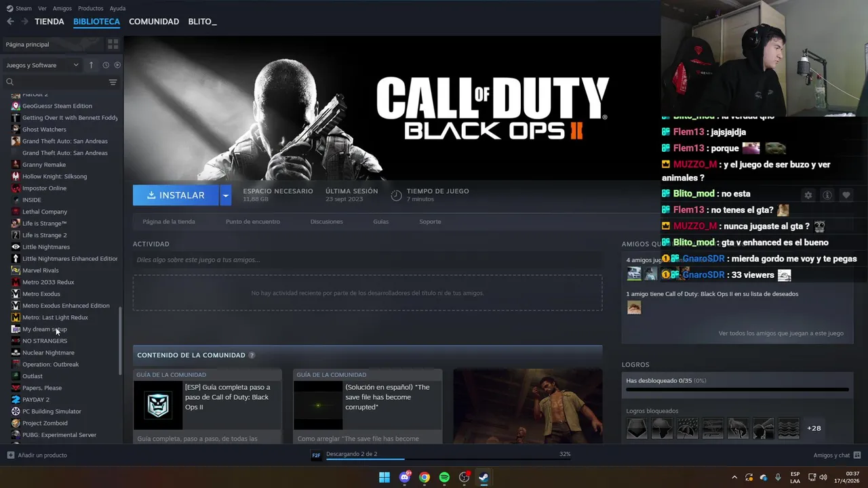Click the activity status text box
The height and width of the screenshot is (488, 868).
point(368,260)
